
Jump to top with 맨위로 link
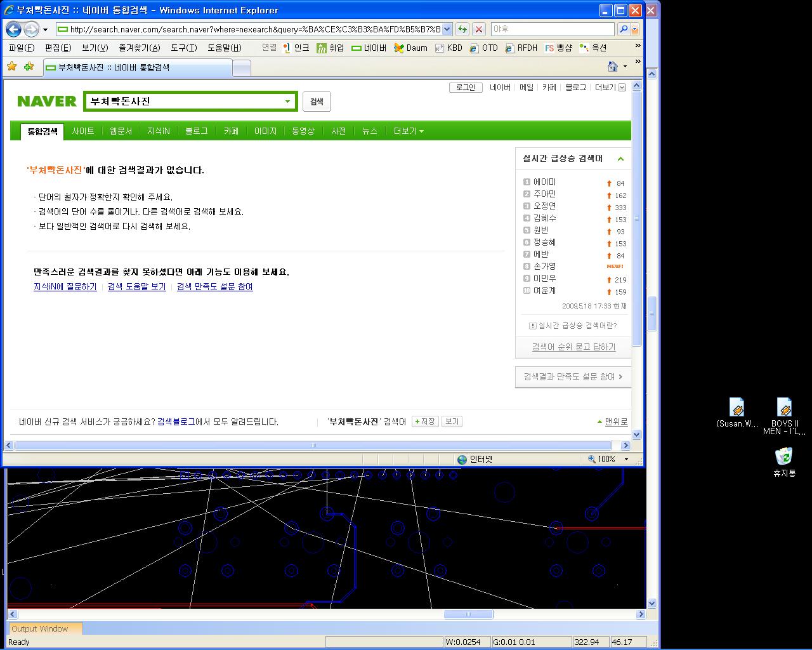pos(613,421)
